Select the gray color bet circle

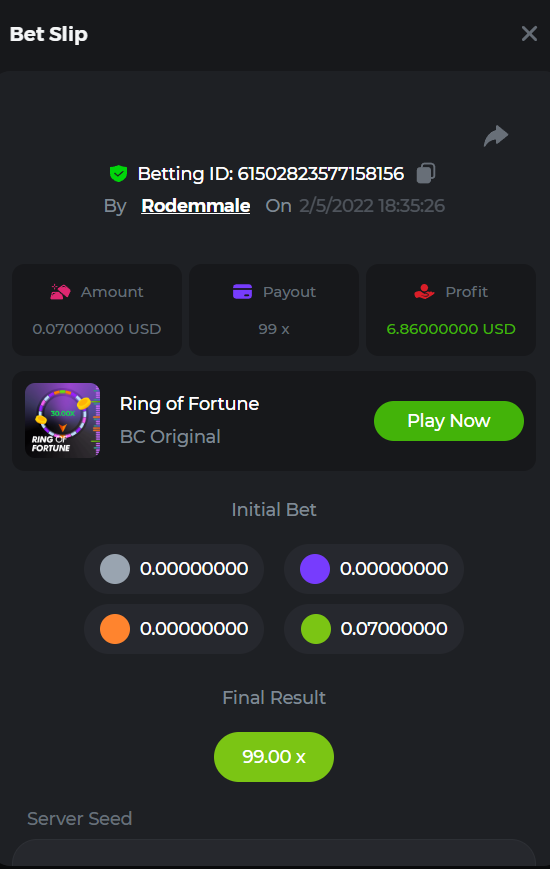point(115,569)
